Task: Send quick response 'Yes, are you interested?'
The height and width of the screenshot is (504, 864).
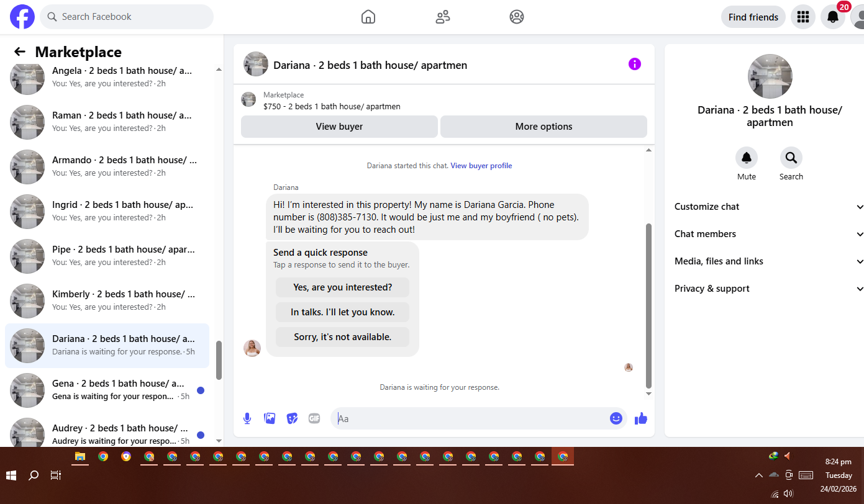Action: (x=342, y=287)
